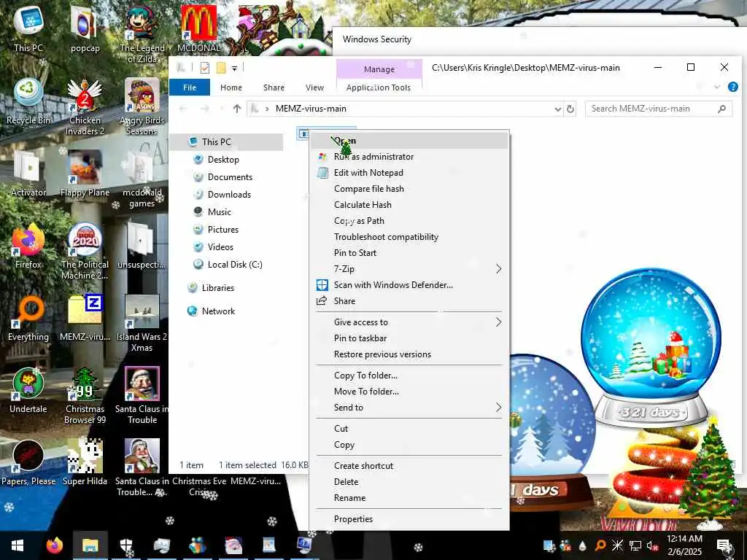Image resolution: width=747 pixels, height=560 pixels.
Task: Open the Recycle Bin on desktop
Action: 28,101
